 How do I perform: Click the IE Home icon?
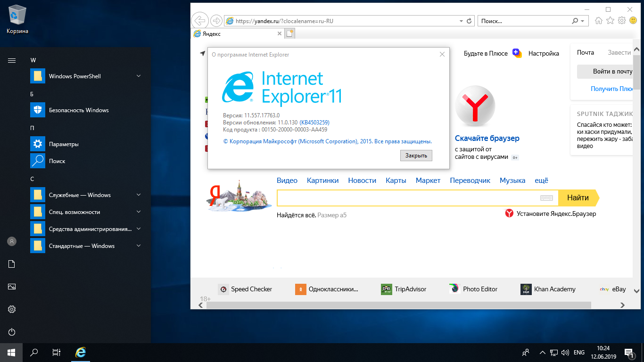(x=599, y=21)
